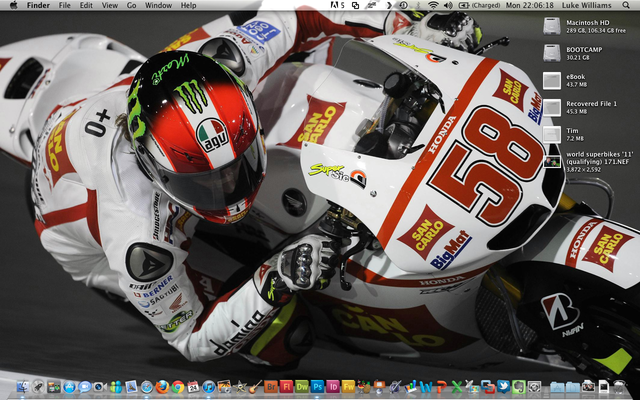
Task: Open the Luke Williams user menu
Action: [586, 5]
